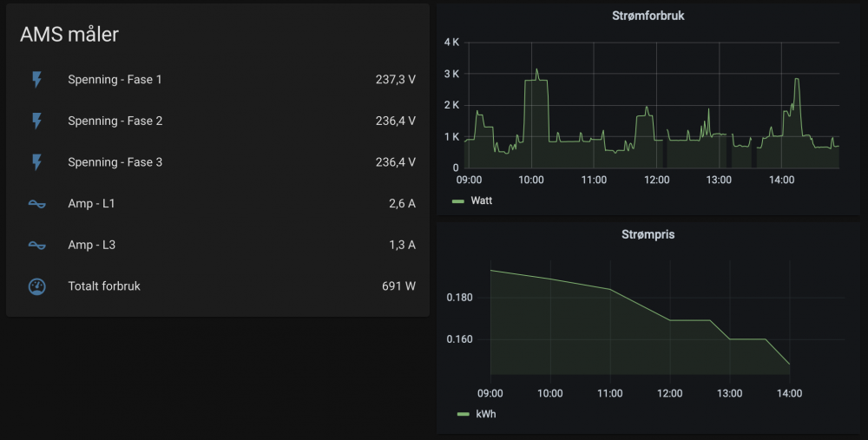Screen dimensions: 868x440
Task: Open the Spenning - Fase 2 entity details
Action: click(115, 121)
